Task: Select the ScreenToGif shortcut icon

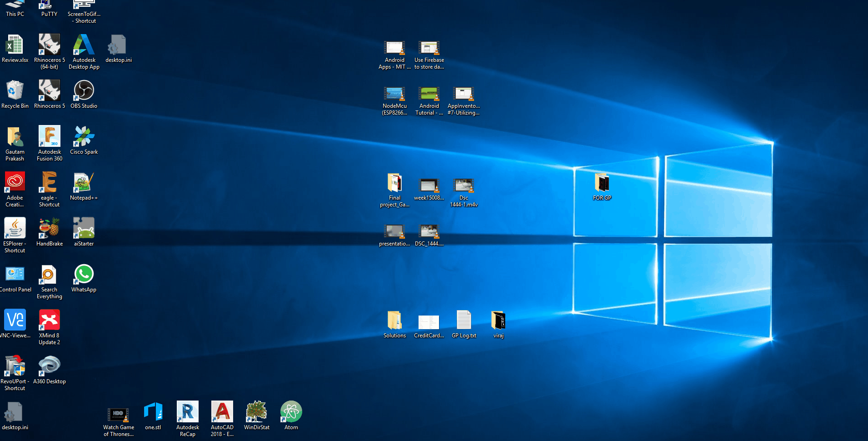Action: pos(84,12)
